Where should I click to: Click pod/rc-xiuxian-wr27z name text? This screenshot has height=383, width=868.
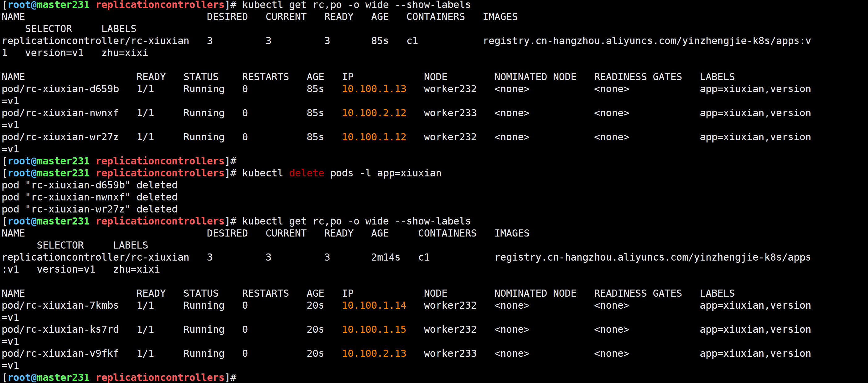(x=60, y=137)
